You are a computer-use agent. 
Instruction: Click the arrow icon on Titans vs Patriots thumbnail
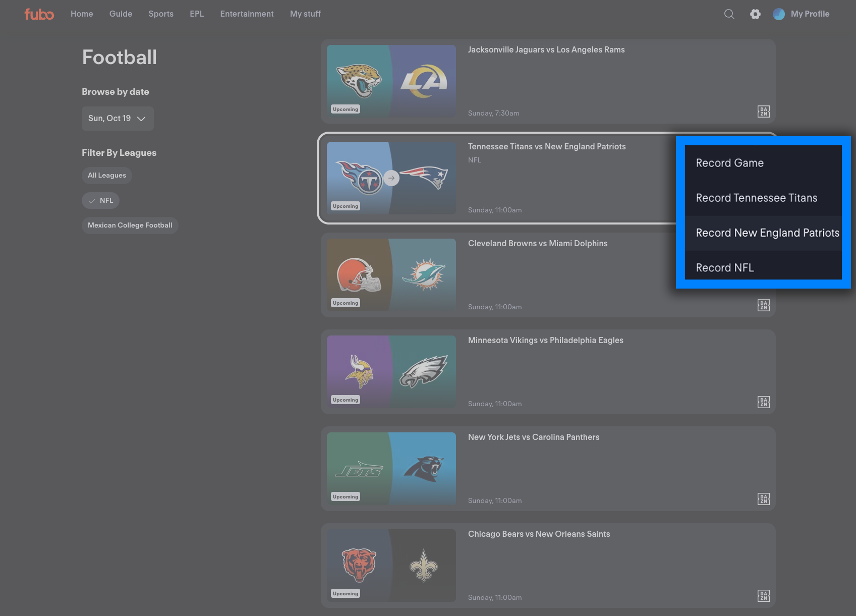pos(391,178)
